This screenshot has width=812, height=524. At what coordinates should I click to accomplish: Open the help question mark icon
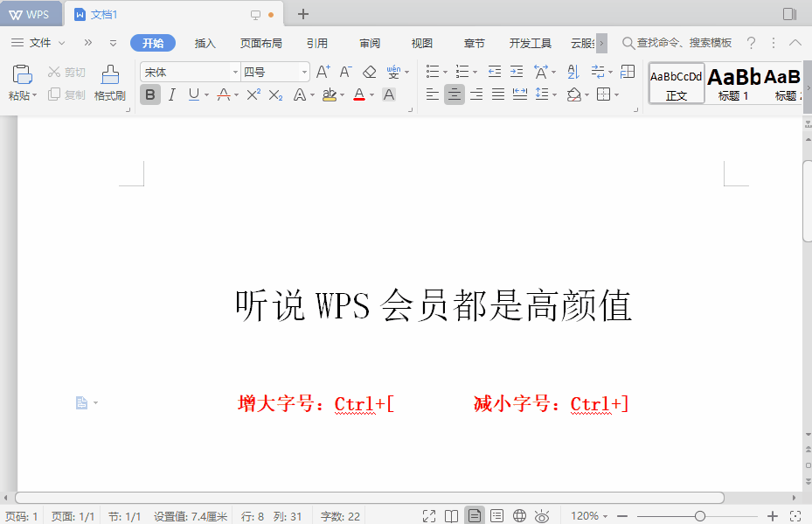tap(751, 43)
